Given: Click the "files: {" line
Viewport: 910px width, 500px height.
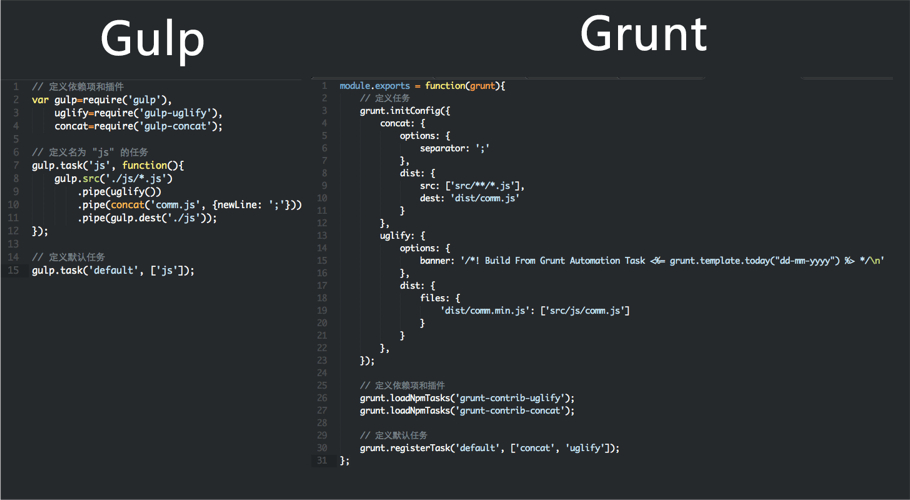Looking at the screenshot, I should [x=440, y=298].
